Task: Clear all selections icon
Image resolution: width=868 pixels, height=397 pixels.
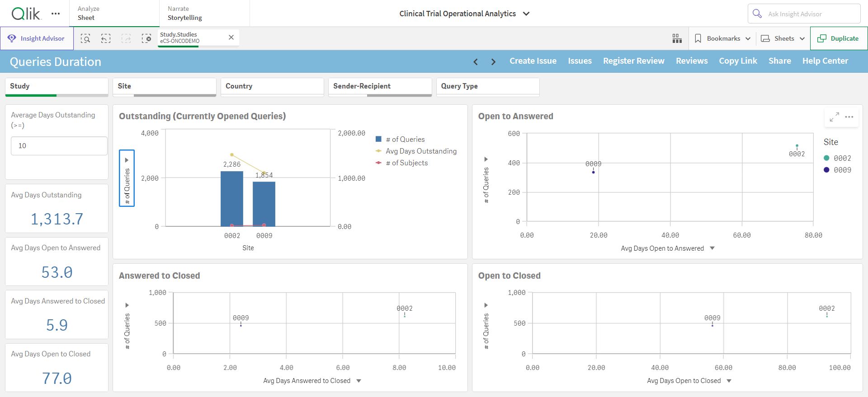Action: click(146, 38)
